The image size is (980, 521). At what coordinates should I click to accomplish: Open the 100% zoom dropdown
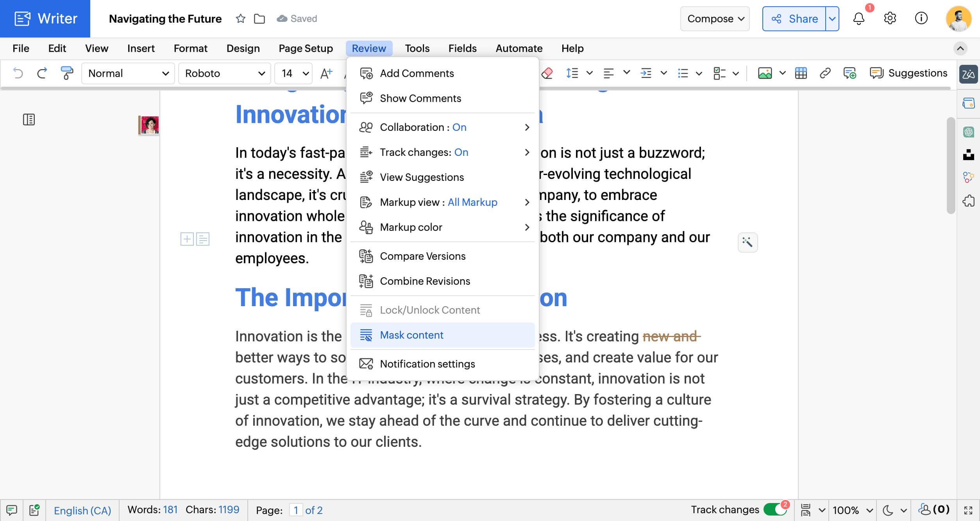click(852, 510)
